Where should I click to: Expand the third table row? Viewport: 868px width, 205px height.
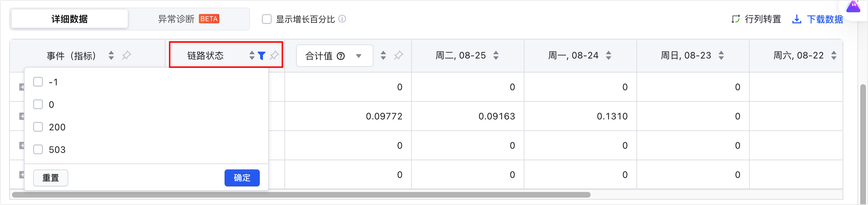pyautogui.click(x=22, y=145)
